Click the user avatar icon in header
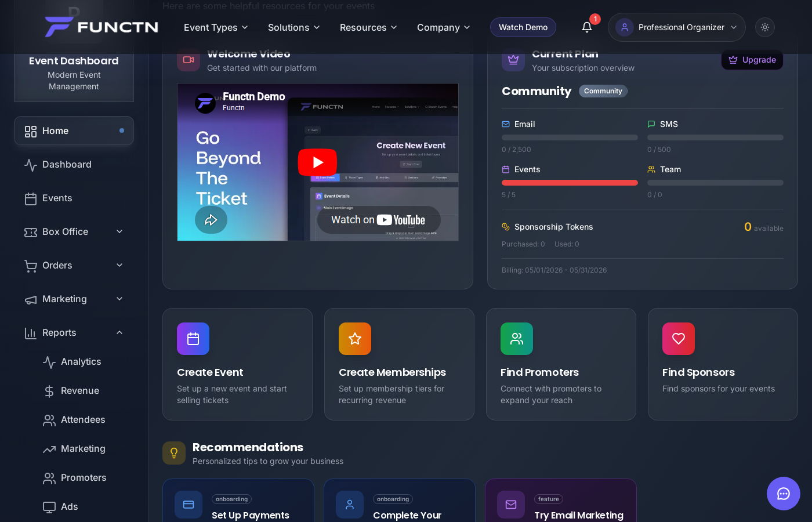Screen dimensions: 812x522 (625, 27)
